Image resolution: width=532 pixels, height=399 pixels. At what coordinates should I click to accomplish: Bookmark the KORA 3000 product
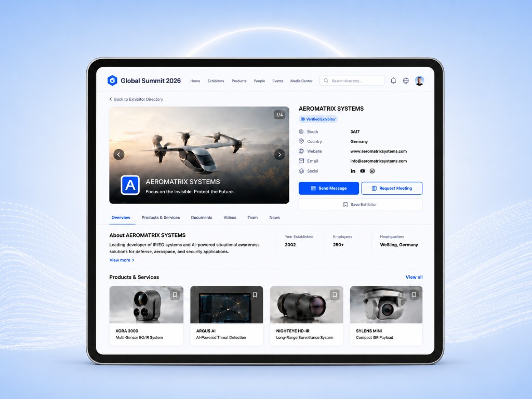[175, 295]
